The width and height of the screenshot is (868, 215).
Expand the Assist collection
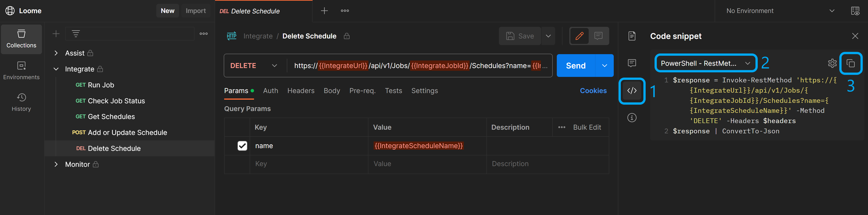[x=56, y=53]
